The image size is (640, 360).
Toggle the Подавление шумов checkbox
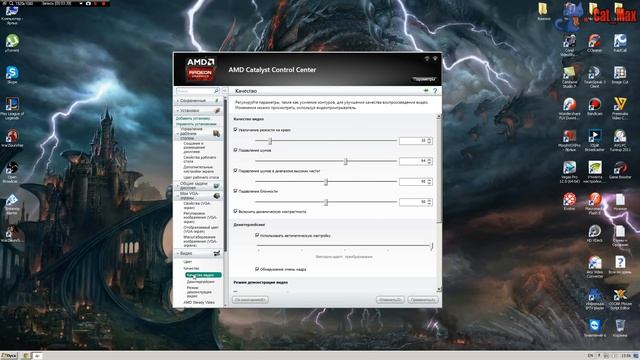[x=236, y=150]
